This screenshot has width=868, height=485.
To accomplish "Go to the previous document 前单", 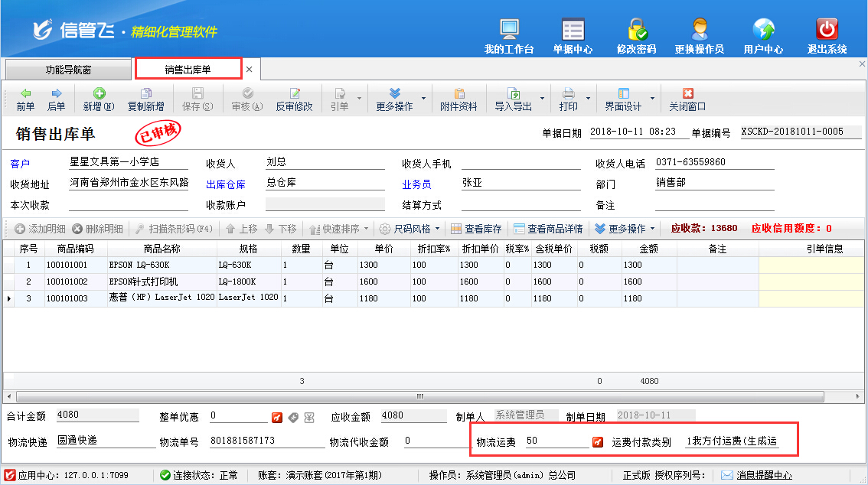I will (25, 99).
